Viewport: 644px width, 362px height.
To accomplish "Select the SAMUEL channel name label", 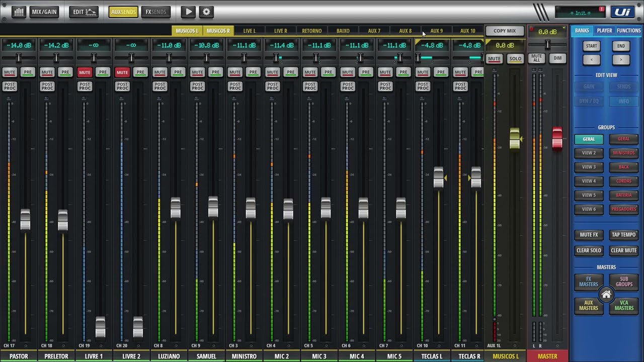I will point(206,356).
